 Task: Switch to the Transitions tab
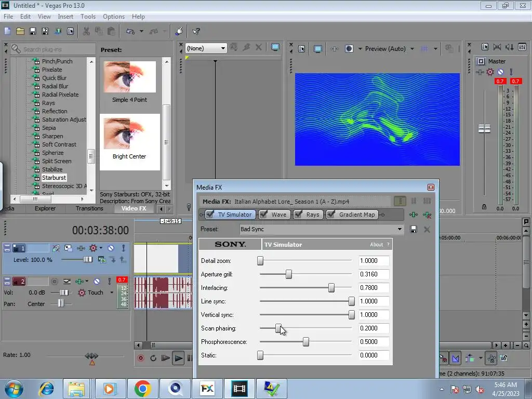click(89, 208)
